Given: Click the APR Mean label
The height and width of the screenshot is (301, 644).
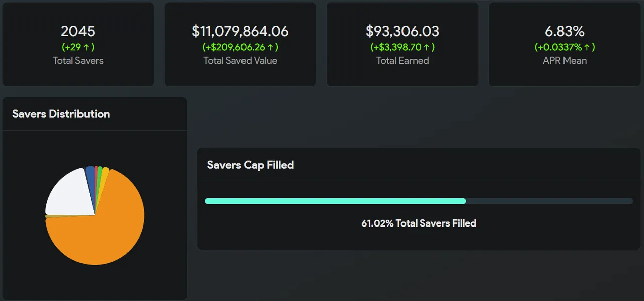Looking at the screenshot, I should click(565, 61).
